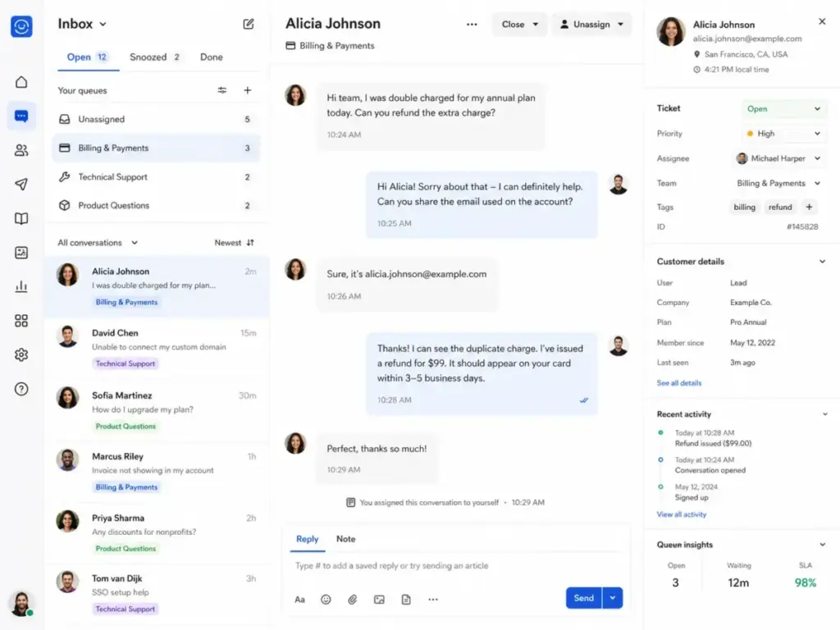
Task: Open Sofia Martinez's conversation
Action: (x=157, y=410)
